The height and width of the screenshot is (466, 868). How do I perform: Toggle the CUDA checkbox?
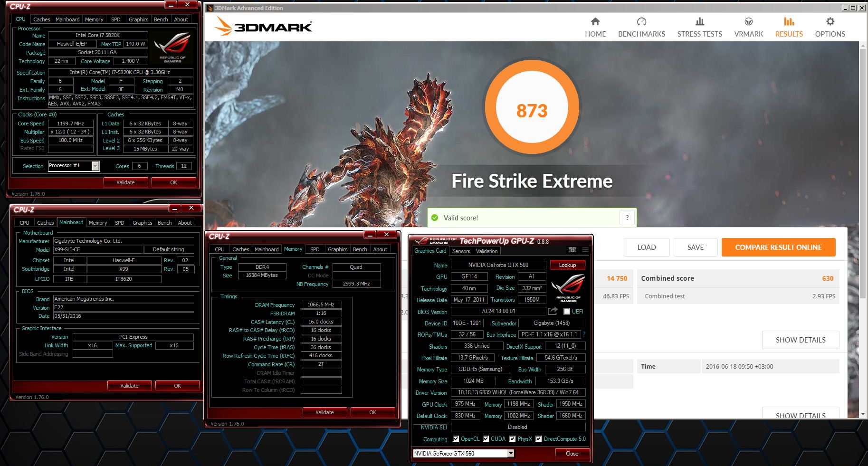coord(486,439)
